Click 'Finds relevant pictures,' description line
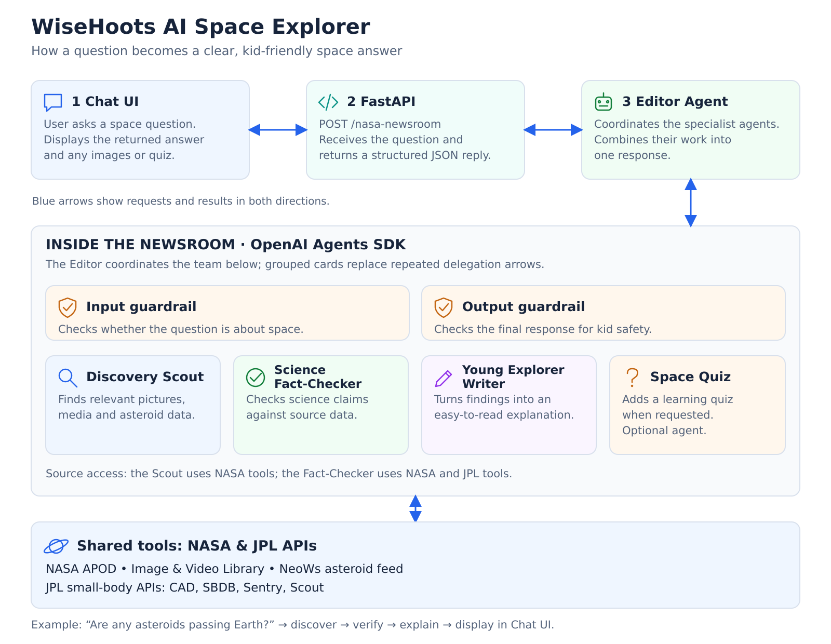This screenshot has width=831, height=644. point(122,399)
